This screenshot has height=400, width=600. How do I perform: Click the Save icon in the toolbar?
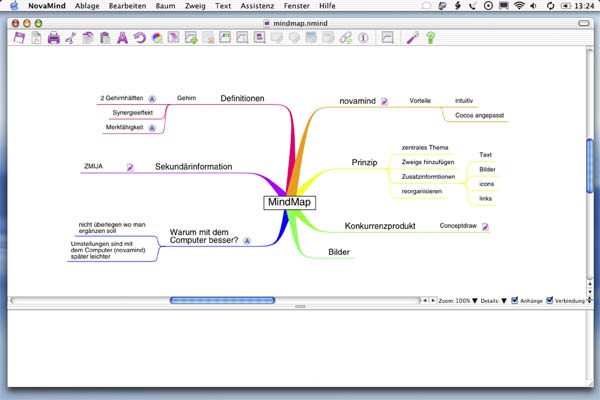(18, 39)
